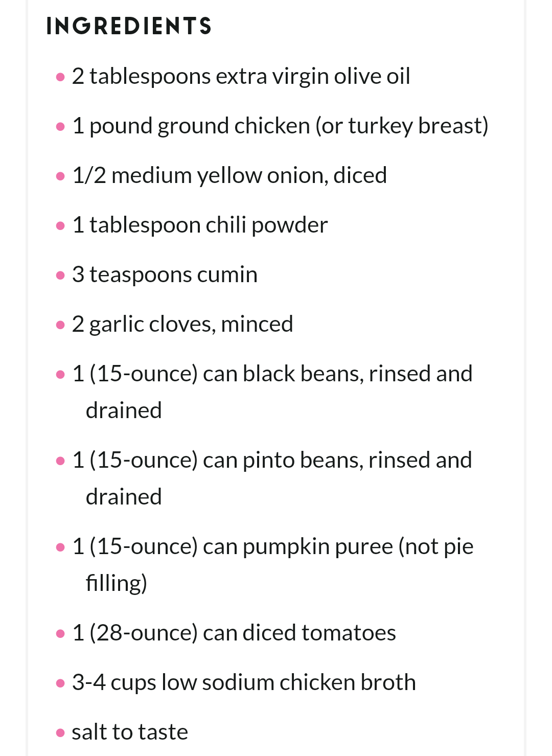
Task: Tap the tablespoon chili powder line
Action: 200,225
